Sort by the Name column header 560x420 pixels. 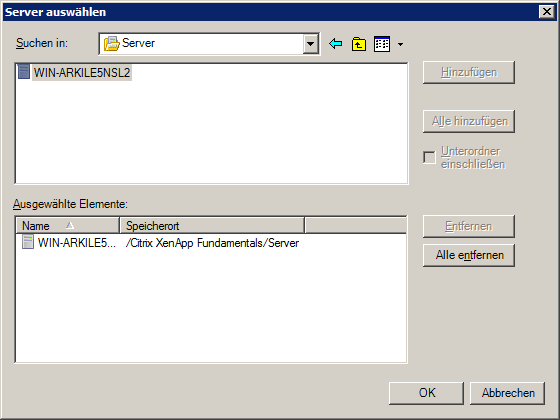coord(68,225)
